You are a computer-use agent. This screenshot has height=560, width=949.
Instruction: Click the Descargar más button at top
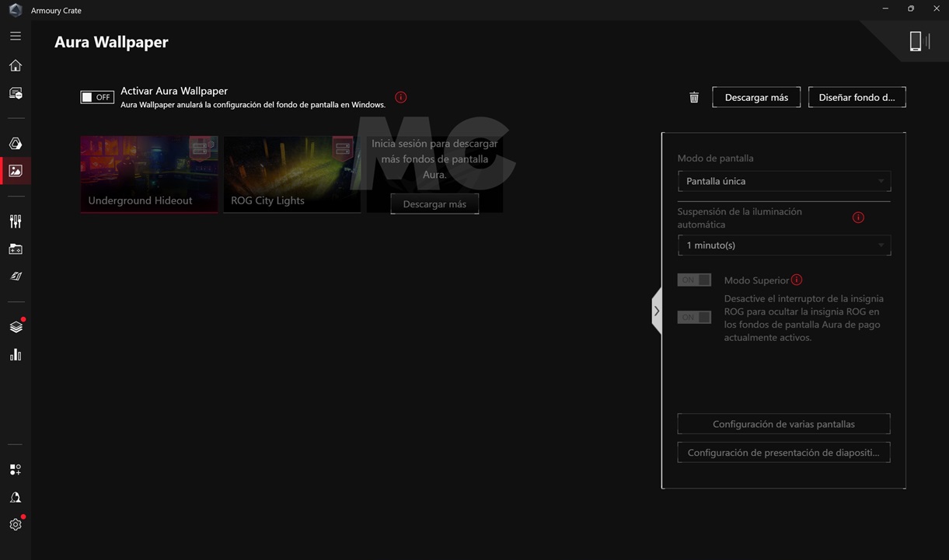tap(756, 97)
